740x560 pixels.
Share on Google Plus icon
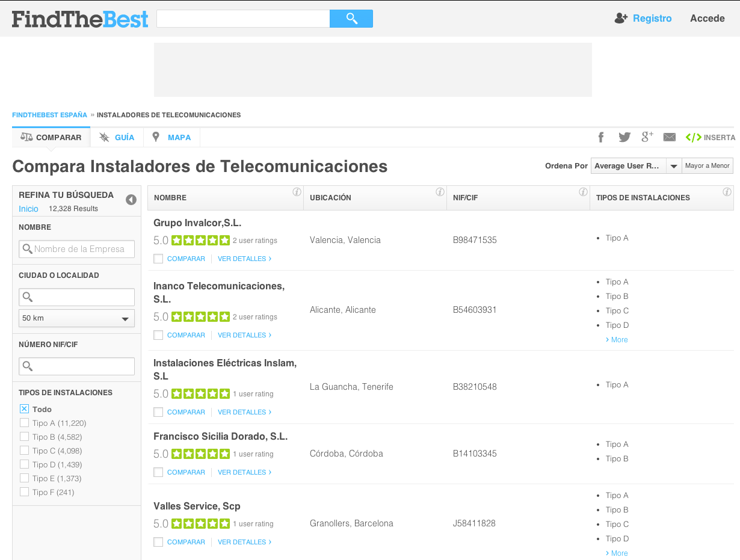[647, 137]
